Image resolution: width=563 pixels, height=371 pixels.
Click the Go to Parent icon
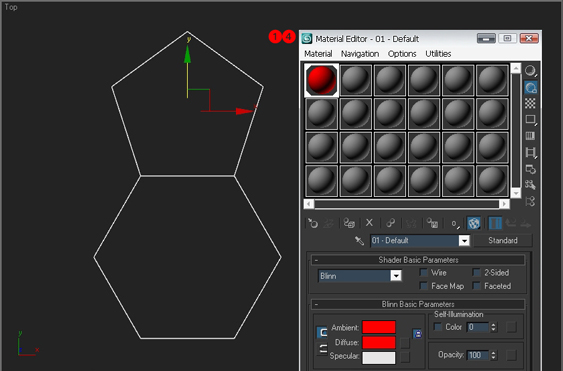click(x=510, y=223)
